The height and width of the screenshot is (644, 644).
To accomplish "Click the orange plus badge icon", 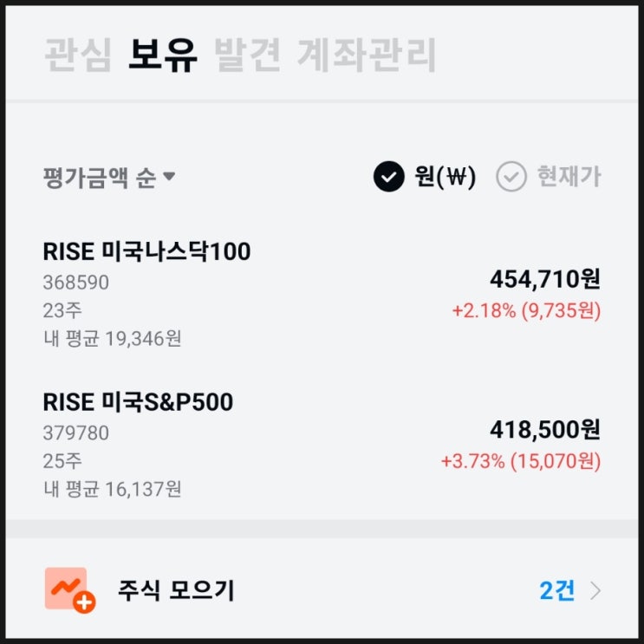I will click(84, 602).
